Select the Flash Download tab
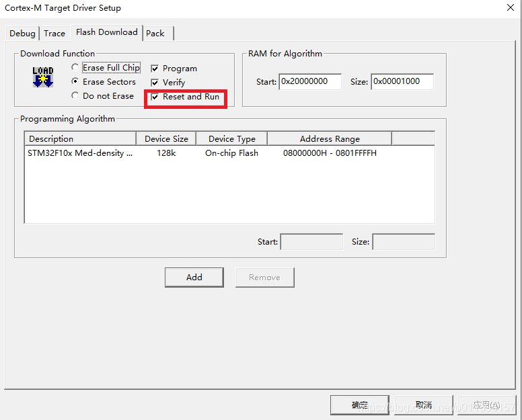The width and height of the screenshot is (522, 420). 107,32
